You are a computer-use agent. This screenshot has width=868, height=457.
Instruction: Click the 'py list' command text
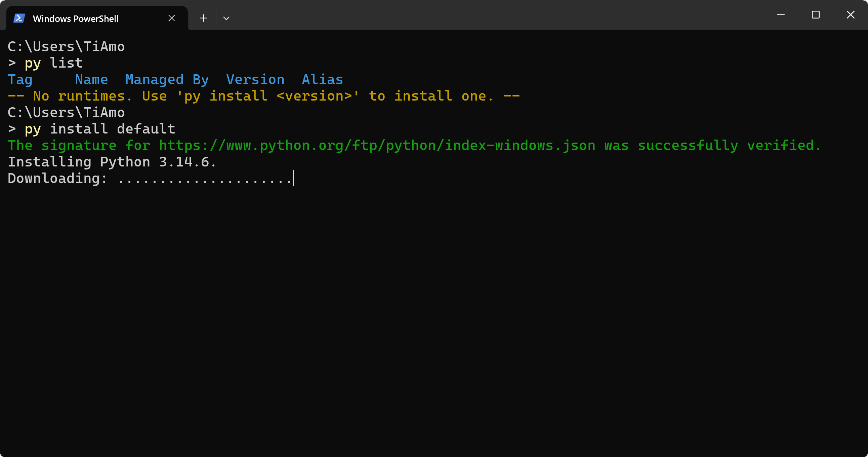coord(53,63)
